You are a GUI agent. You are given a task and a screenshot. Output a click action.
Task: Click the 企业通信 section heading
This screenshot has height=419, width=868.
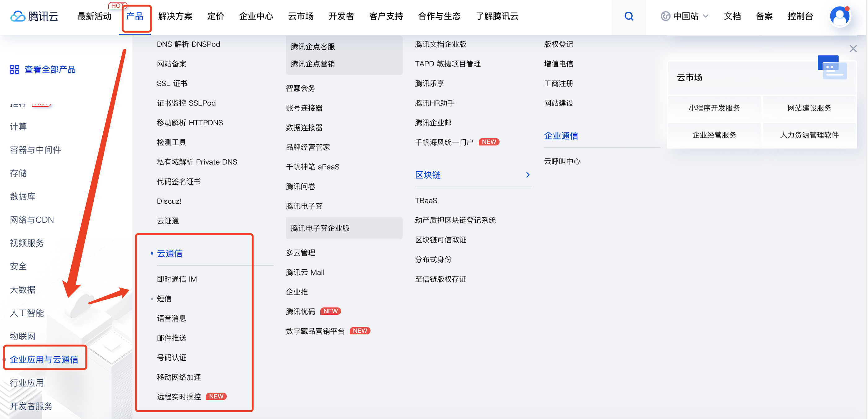560,135
